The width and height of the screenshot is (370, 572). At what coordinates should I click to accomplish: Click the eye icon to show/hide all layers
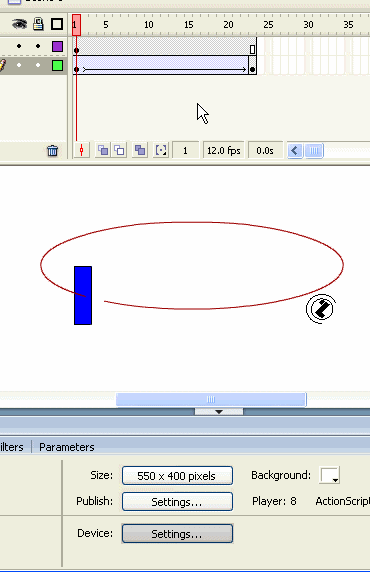click(x=19, y=24)
